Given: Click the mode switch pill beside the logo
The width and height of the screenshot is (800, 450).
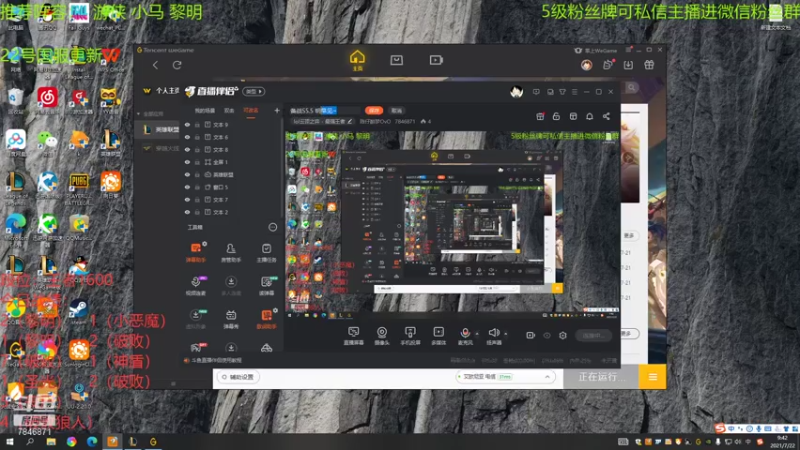Looking at the screenshot, I should click(254, 91).
